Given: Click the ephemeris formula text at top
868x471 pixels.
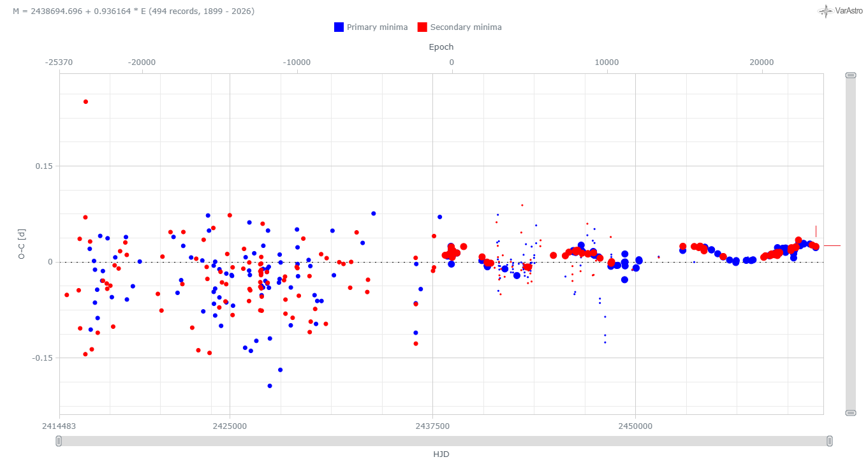Looking at the screenshot, I should point(134,11).
